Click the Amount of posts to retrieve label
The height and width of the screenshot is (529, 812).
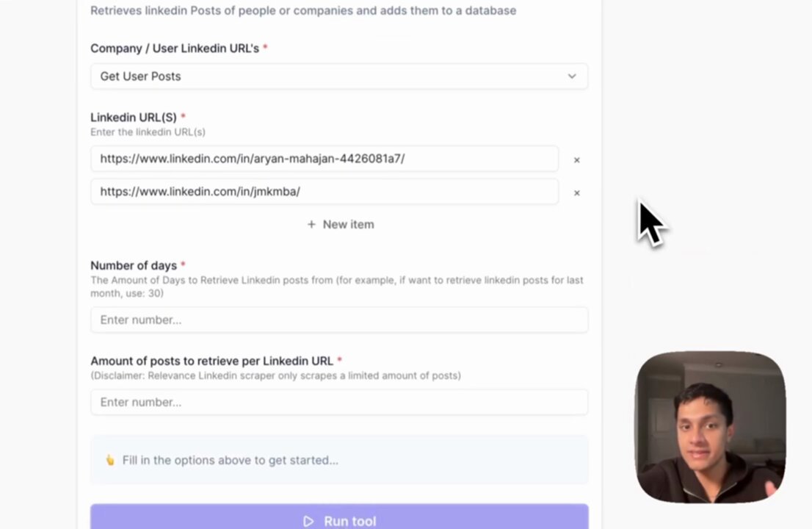(211, 361)
